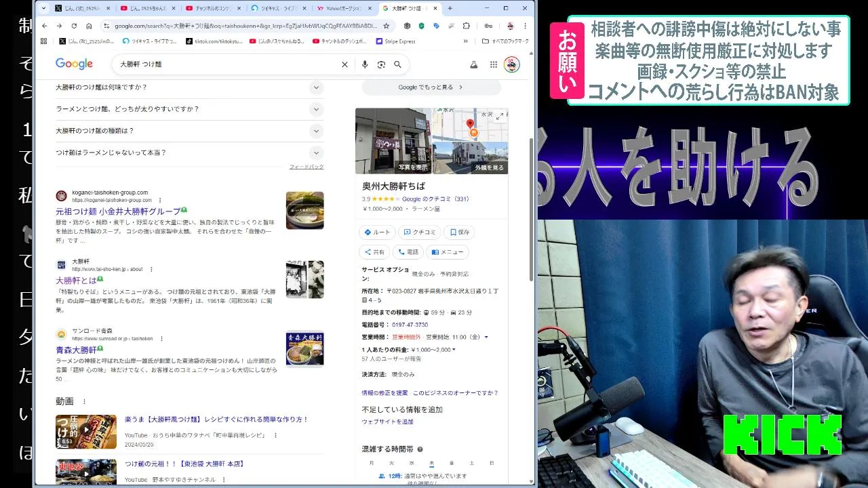Open Google のクチコミ (331) link
Viewport: 868px width, 488px height.
pos(435,199)
